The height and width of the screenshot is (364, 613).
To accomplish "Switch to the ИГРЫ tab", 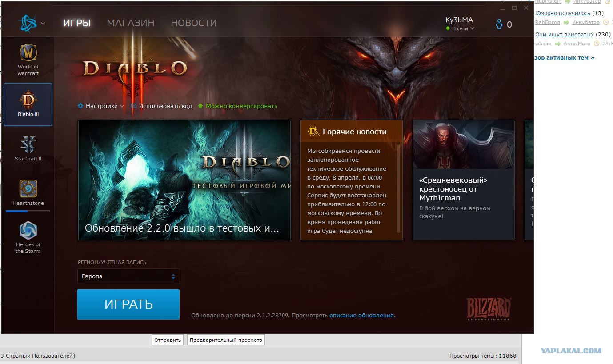I will pyautogui.click(x=77, y=23).
